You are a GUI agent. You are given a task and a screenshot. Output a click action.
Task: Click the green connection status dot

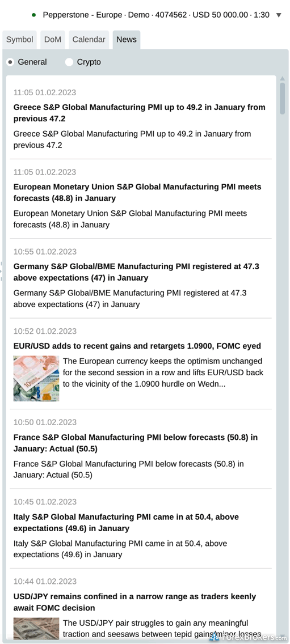click(33, 15)
